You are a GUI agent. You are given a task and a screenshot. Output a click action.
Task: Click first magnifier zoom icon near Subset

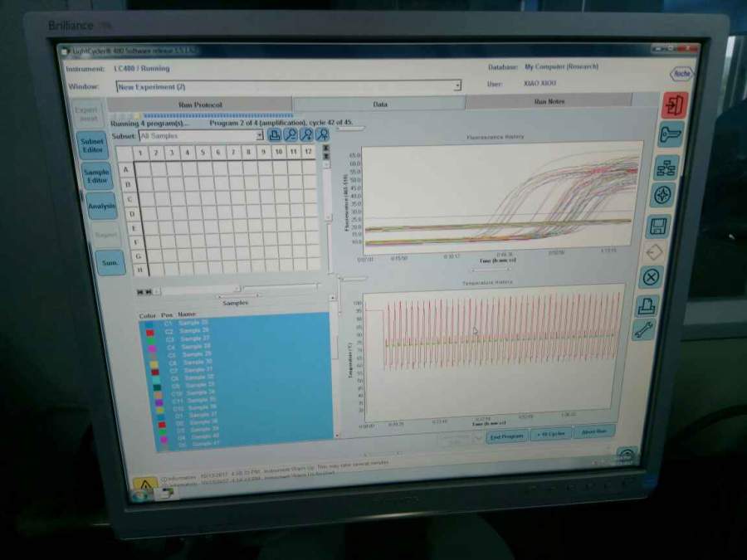(x=290, y=135)
